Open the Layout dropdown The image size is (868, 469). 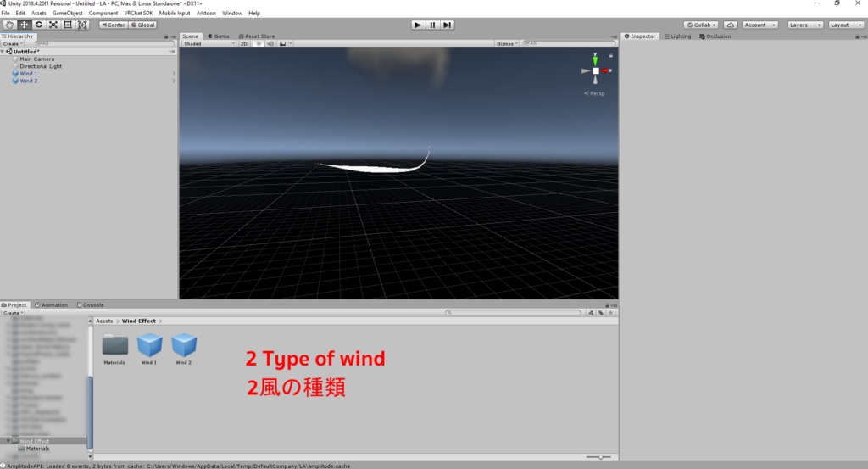pos(847,25)
